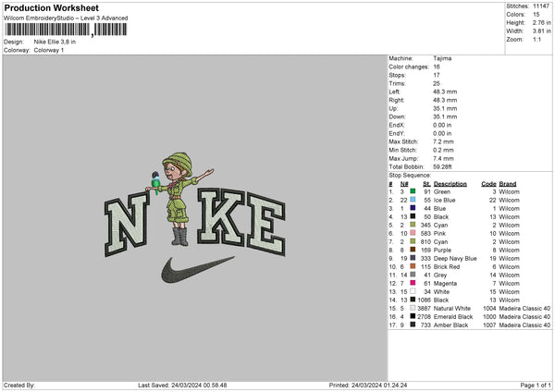
Task: Click the Ellie character in the design preview
Action: 179,198
